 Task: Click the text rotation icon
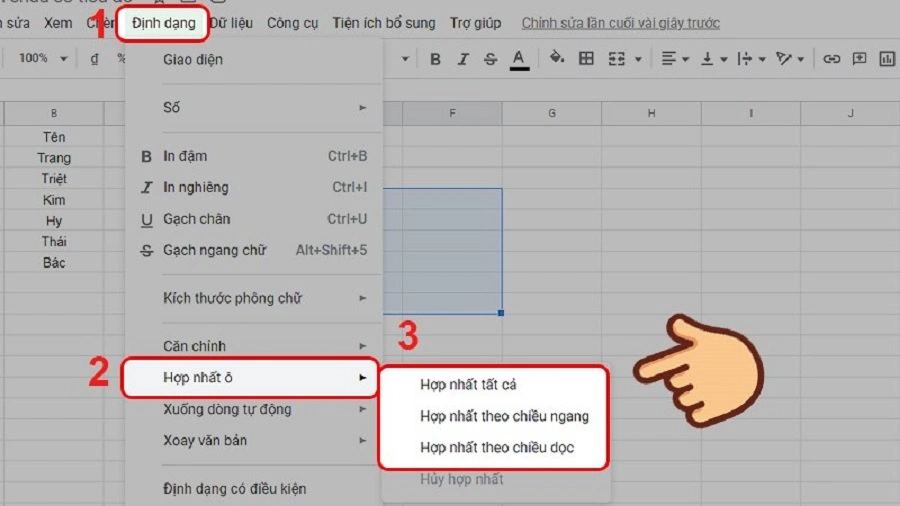(783, 59)
